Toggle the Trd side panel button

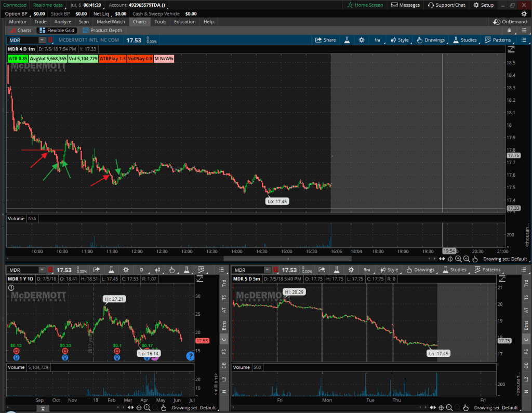point(223,284)
